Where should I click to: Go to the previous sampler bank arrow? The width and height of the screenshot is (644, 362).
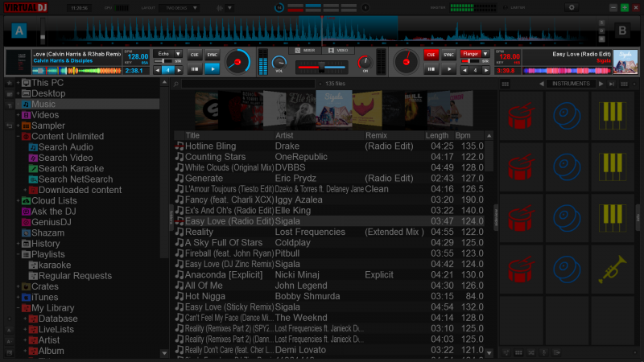point(541,84)
